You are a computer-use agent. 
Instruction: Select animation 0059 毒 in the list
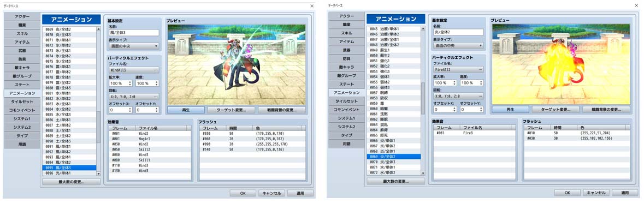(394, 103)
